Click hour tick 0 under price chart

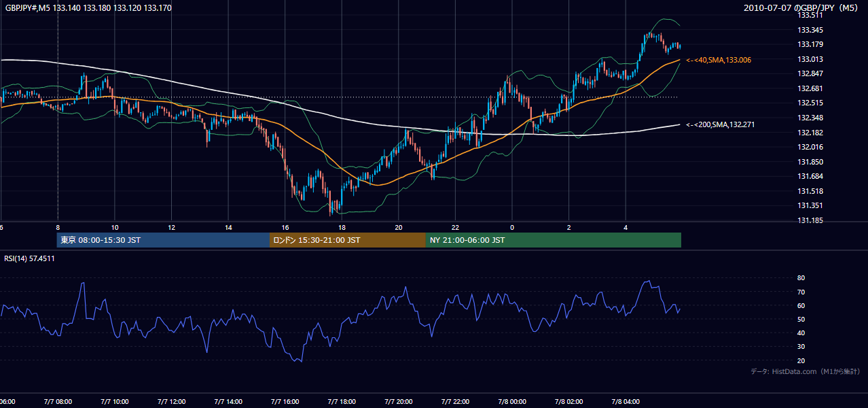point(512,228)
